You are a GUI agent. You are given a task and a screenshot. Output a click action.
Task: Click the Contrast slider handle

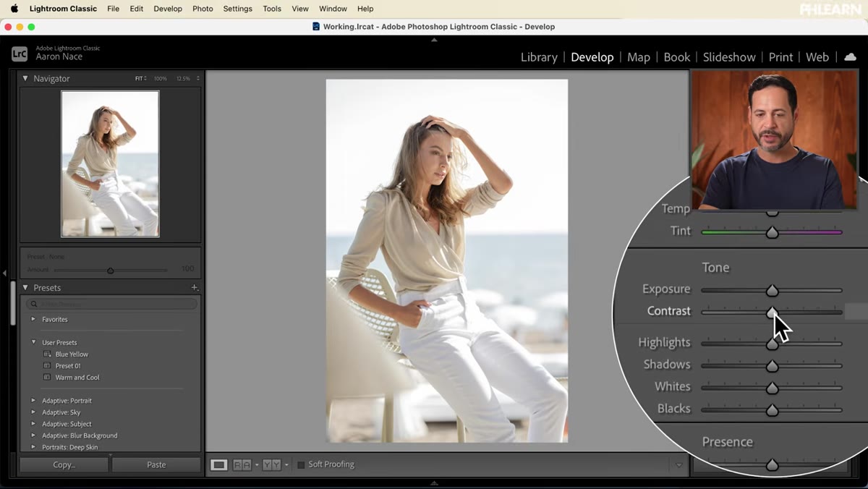click(x=772, y=312)
